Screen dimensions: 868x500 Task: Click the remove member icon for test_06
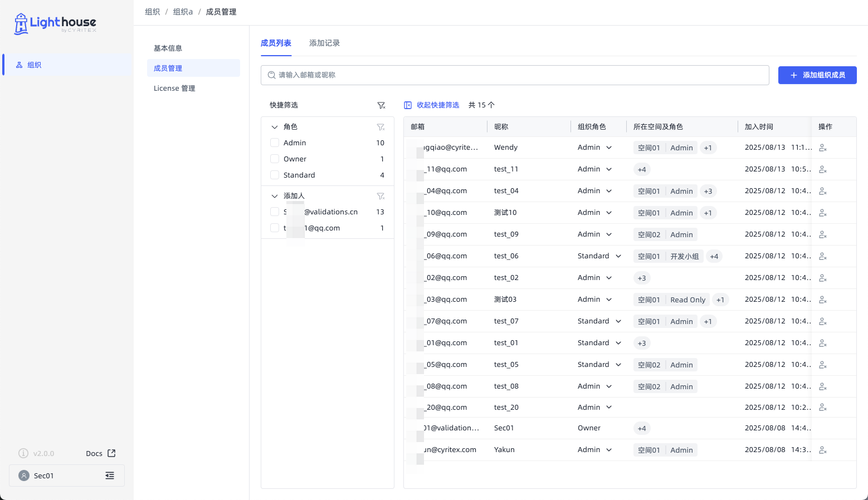tap(822, 257)
